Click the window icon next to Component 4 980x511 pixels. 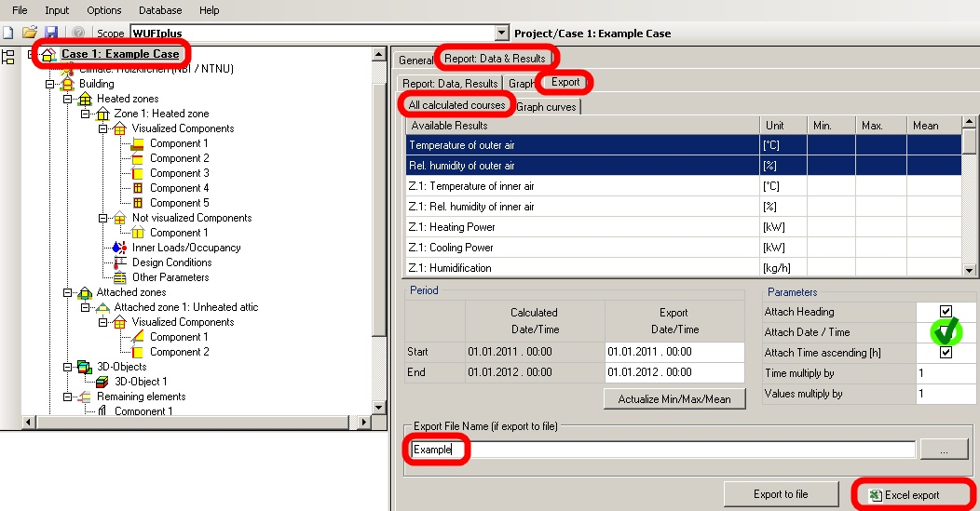138,188
